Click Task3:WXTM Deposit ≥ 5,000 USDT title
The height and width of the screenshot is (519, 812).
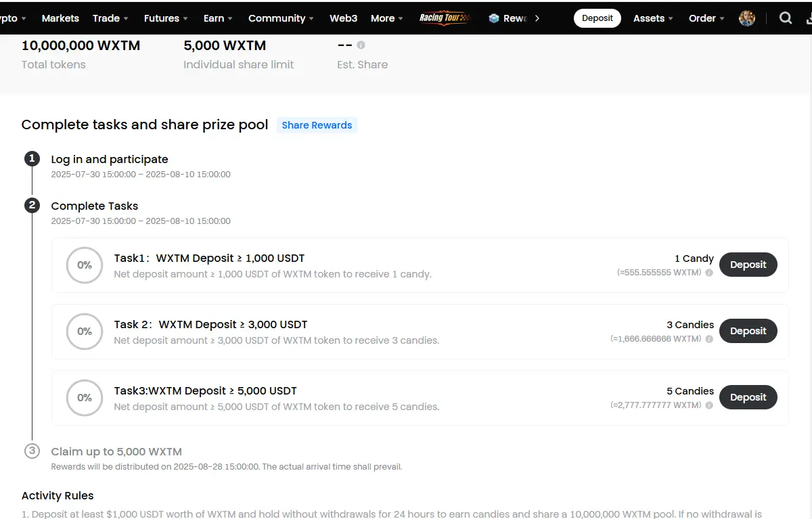point(205,390)
